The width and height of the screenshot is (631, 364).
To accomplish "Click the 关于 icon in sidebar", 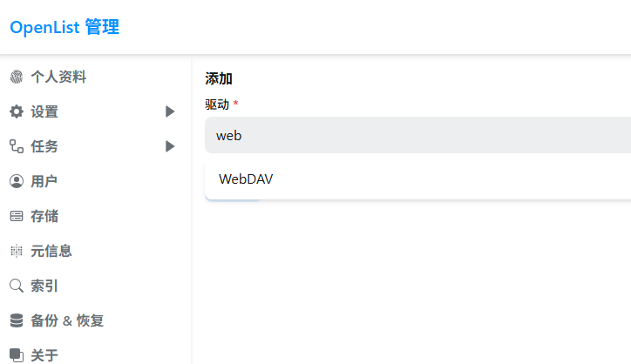I will [17, 355].
